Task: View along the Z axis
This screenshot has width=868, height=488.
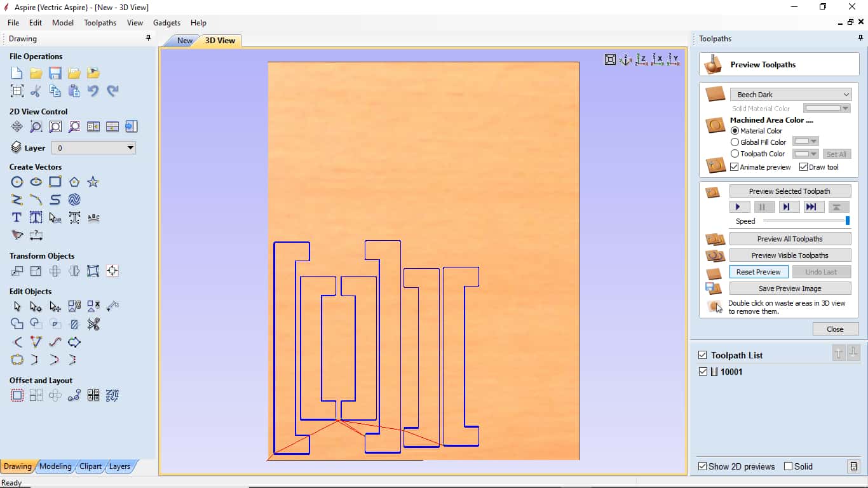Action: (642, 60)
